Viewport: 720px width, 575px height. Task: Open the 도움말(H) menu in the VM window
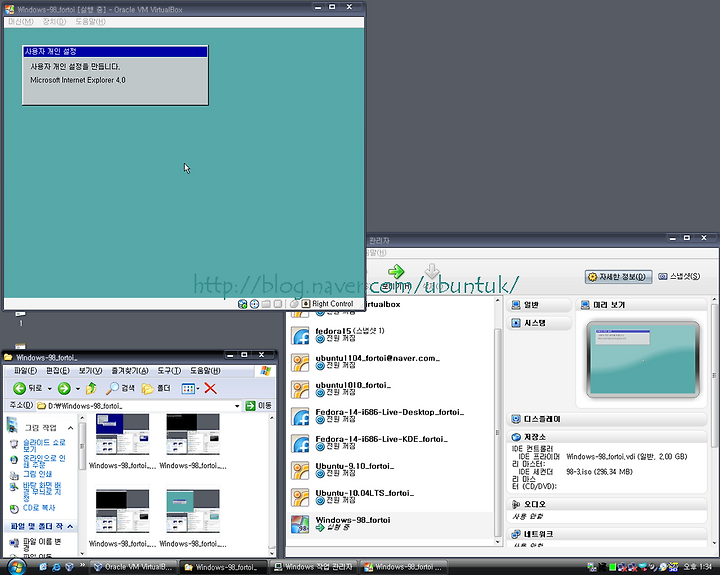coord(90,22)
